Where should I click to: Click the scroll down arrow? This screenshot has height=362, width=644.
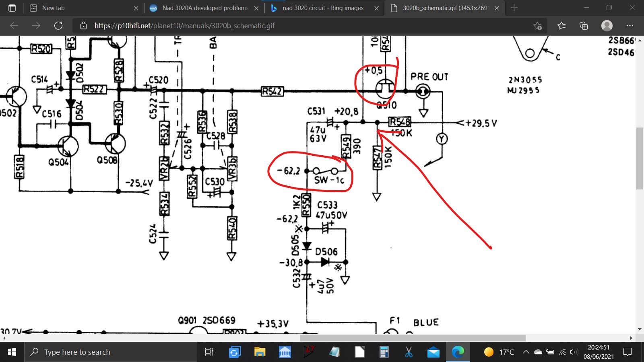640,329
